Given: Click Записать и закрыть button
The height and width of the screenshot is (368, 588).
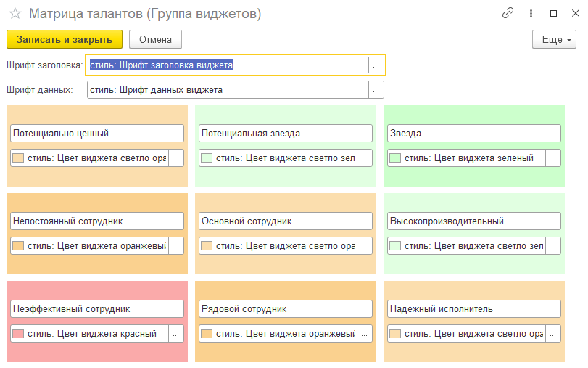Looking at the screenshot, I should [x=65, y=39].
